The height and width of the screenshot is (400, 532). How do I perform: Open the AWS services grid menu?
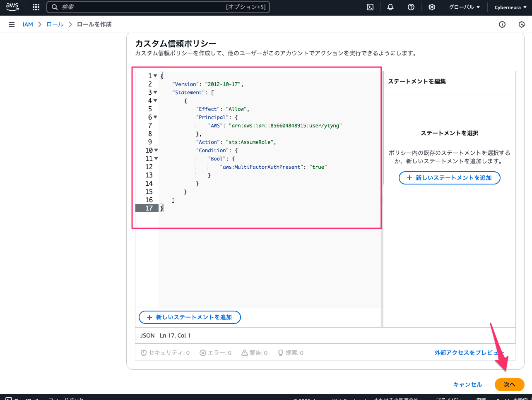pyautogui.click(x=36, y=7)
